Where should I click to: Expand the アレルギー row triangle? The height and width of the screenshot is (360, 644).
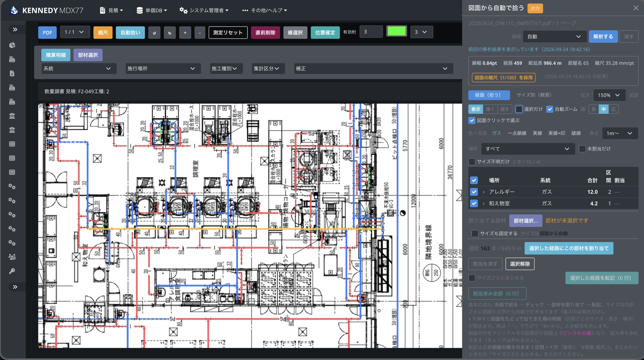pyautogui.click(x=484, y=192)
